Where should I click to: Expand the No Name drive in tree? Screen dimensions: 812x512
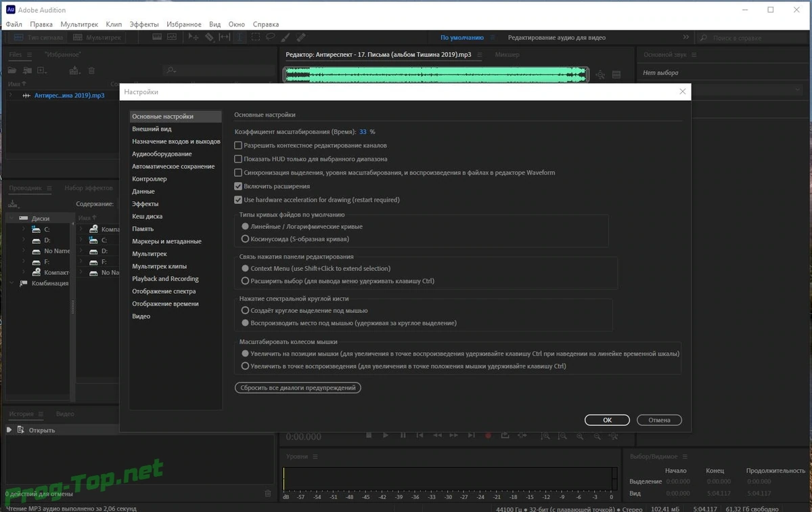click(x=24, y=251)
